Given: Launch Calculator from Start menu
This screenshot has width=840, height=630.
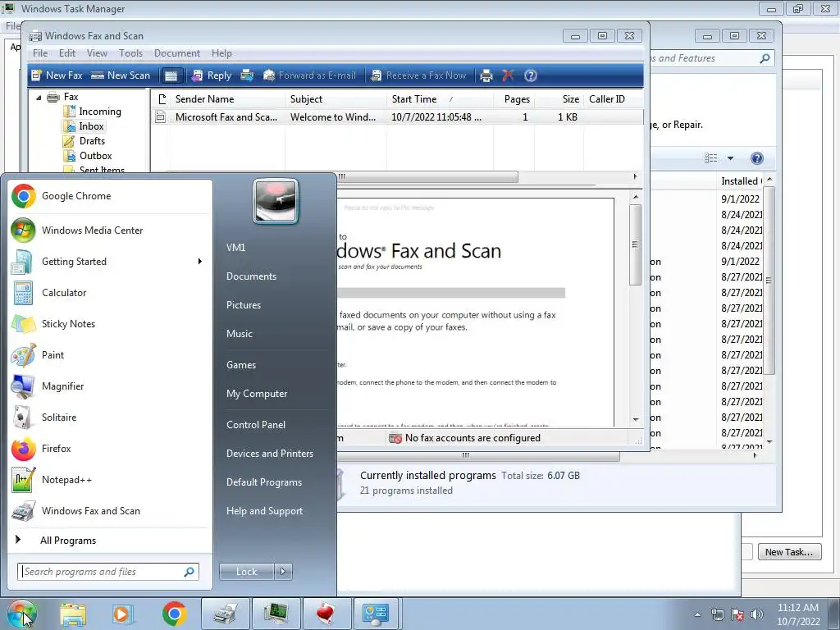Looking at the screenshot, I should [x=109, y=293].
